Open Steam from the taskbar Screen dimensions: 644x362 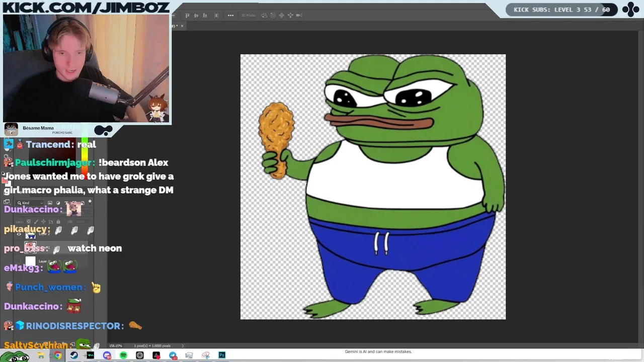coord(74,355)
